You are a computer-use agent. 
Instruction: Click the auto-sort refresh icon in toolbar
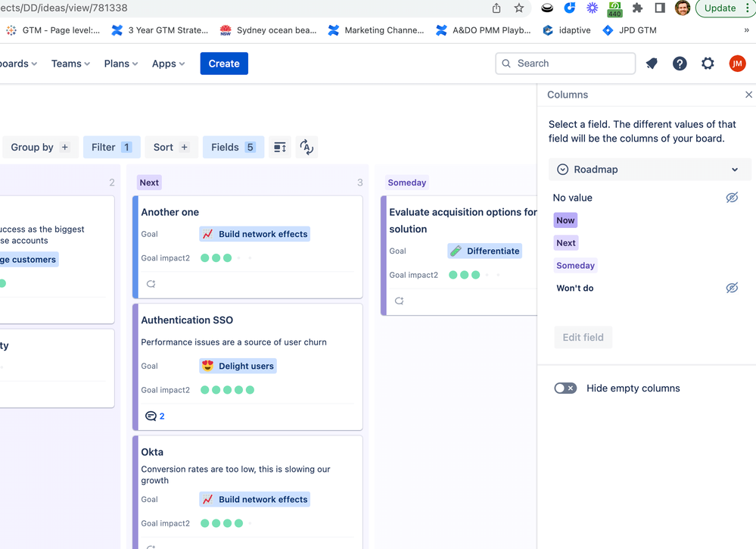tap(306, 147)
